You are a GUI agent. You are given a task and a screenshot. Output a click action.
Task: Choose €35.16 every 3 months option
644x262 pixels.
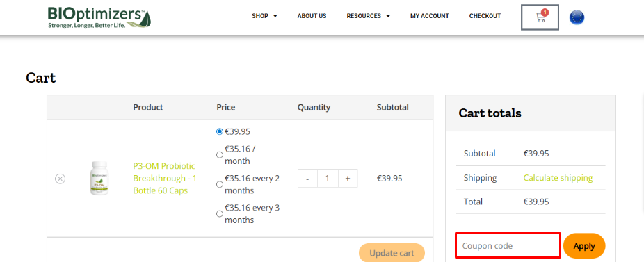(x=220, y=214)
